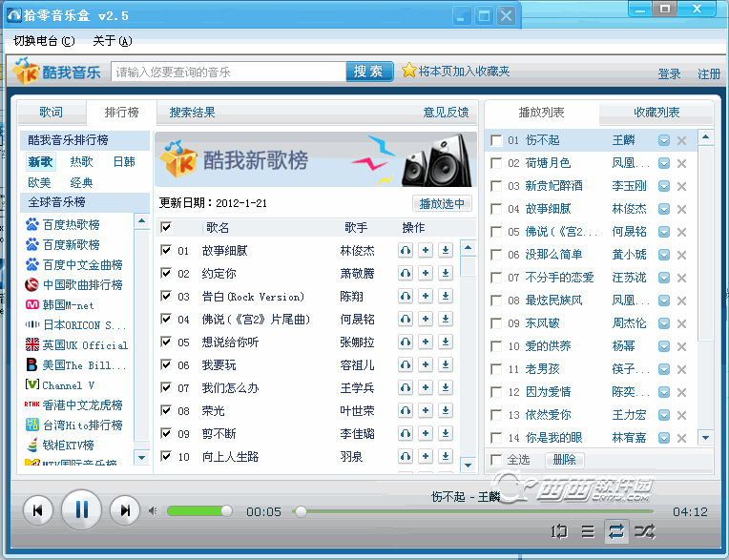Open the 登录 login link

tap(669, 73)
